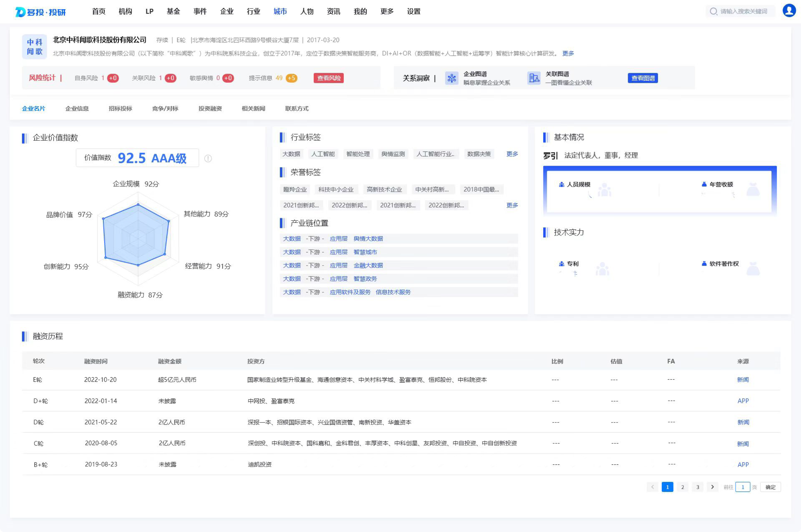Click the page number jump input field
The height and width of the screenshot is (532, 801).
click(x=742, y=487)
